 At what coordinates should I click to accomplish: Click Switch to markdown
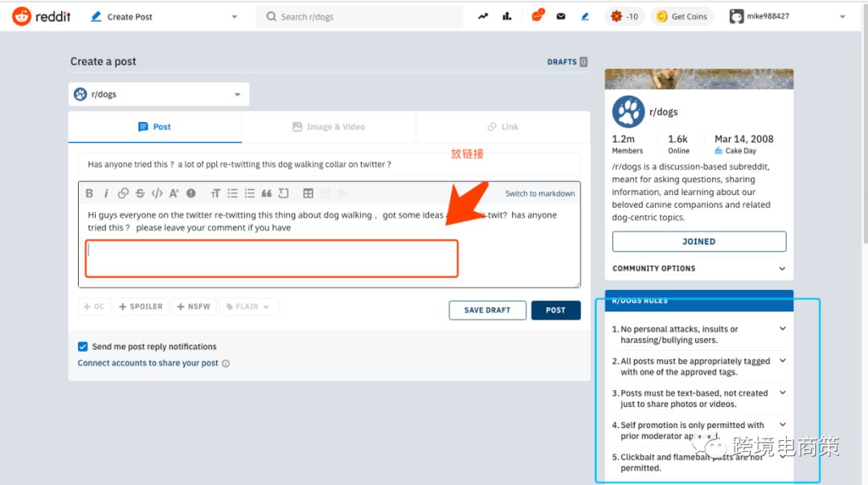click(540, 194)
